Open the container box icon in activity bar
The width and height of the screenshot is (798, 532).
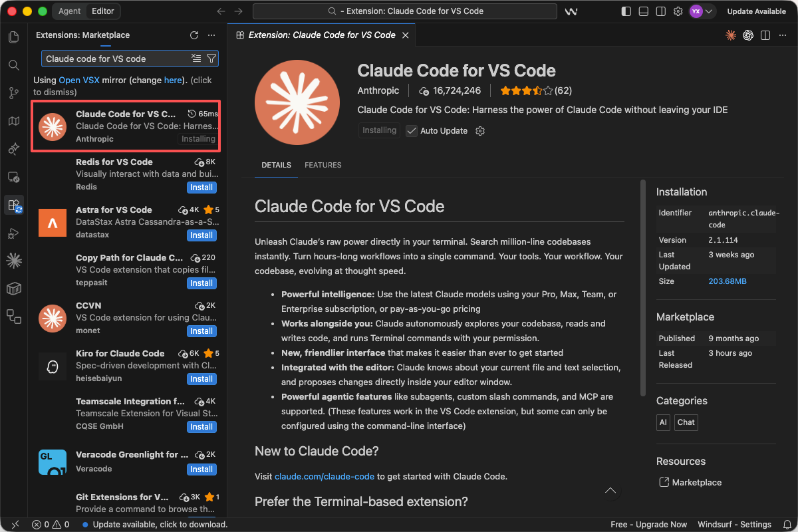[13, 289]
